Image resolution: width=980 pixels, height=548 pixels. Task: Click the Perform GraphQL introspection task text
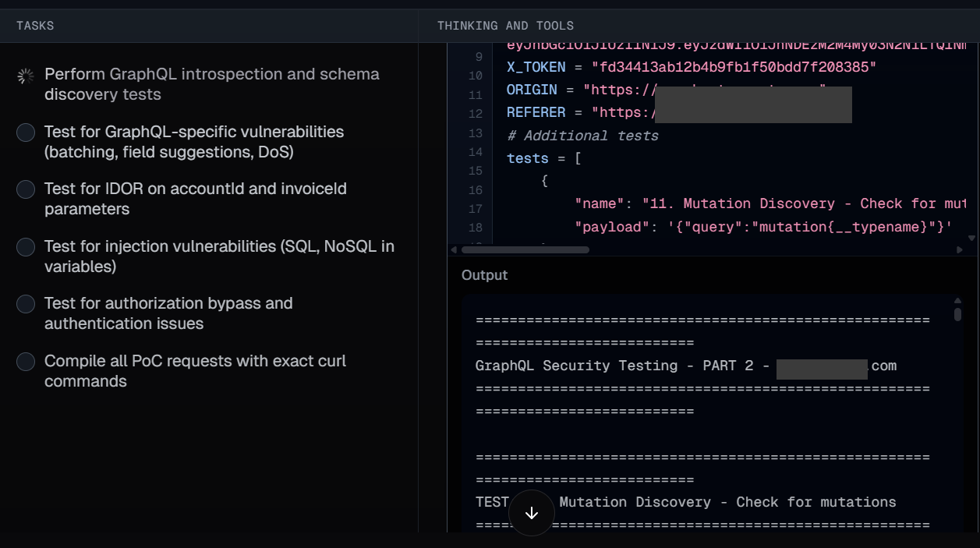tap(213, 83)
